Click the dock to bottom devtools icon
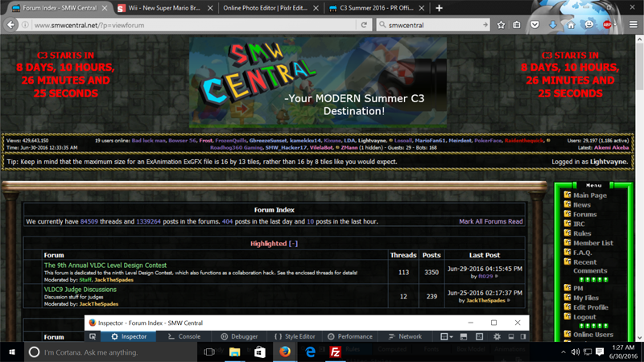644x362 pixels. (511, 336)
